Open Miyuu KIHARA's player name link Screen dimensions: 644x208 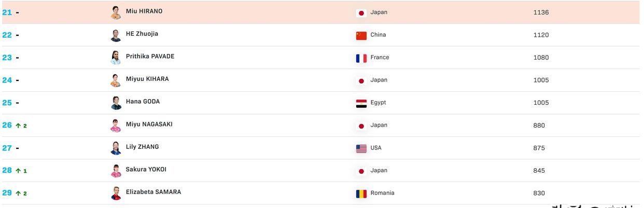pos(147,79)
